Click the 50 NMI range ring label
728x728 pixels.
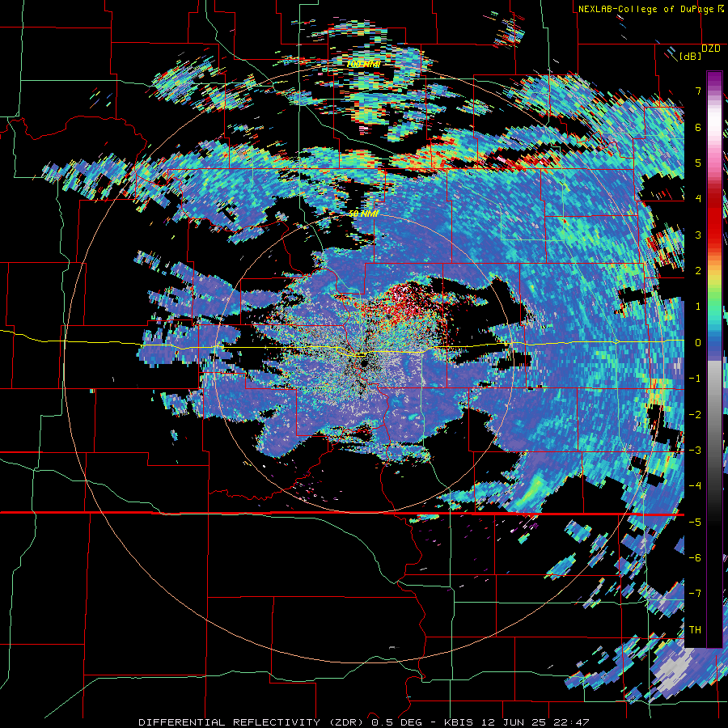point(363,214)
